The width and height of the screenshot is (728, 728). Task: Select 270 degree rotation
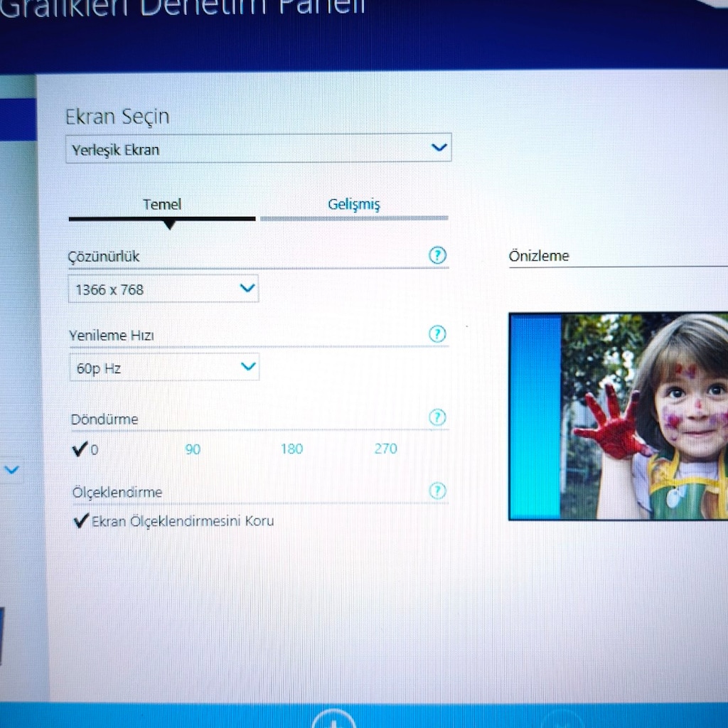click(x=386, y=449)
